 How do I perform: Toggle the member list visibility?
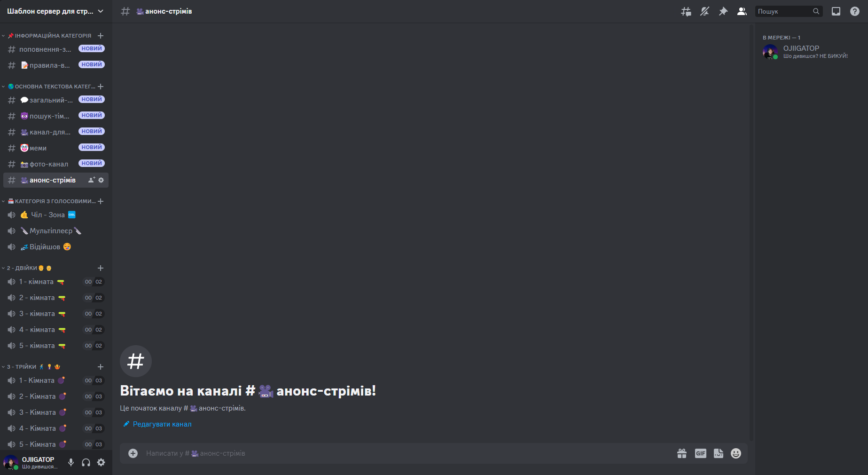coord(742,11)
